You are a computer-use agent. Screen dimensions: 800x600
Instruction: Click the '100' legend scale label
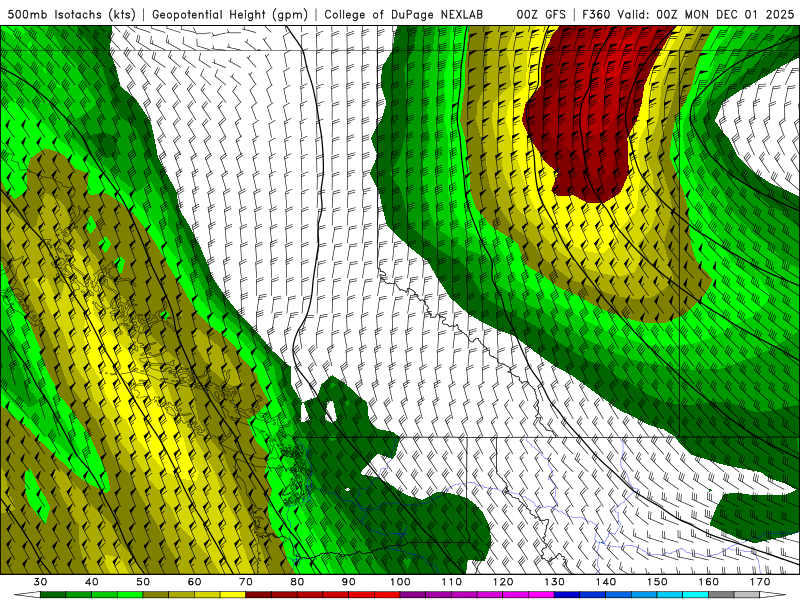(400, 582)
